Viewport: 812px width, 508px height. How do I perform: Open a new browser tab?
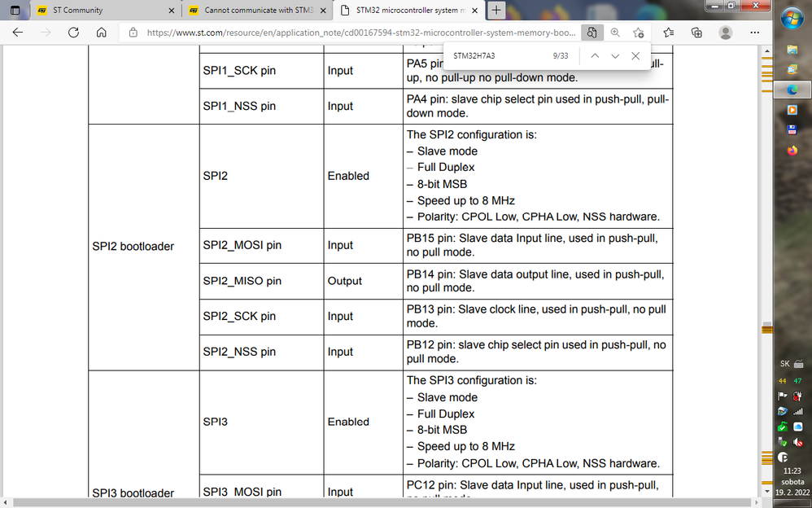click(496, 10)
